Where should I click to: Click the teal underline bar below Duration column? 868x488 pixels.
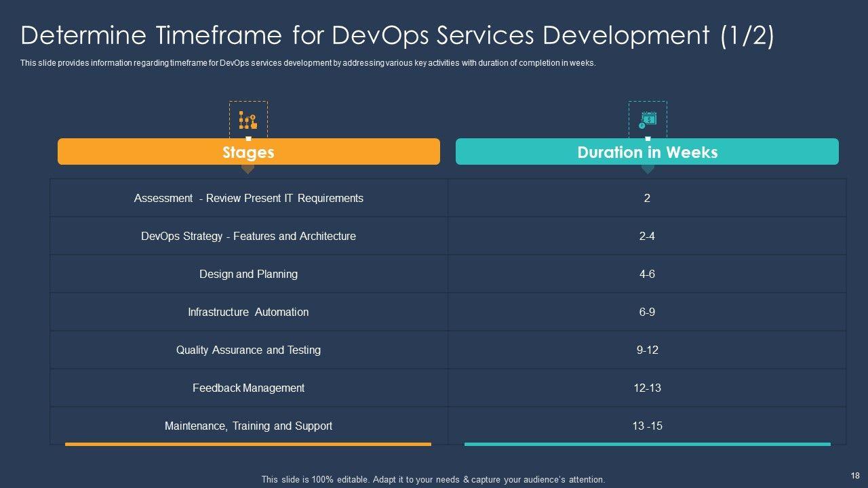click(647, 444)
